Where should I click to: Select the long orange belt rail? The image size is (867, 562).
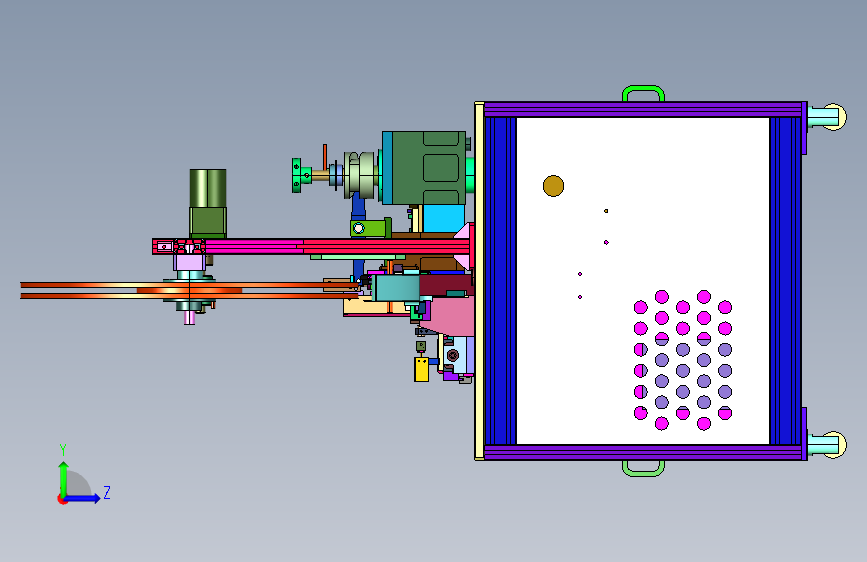(188, 290)
